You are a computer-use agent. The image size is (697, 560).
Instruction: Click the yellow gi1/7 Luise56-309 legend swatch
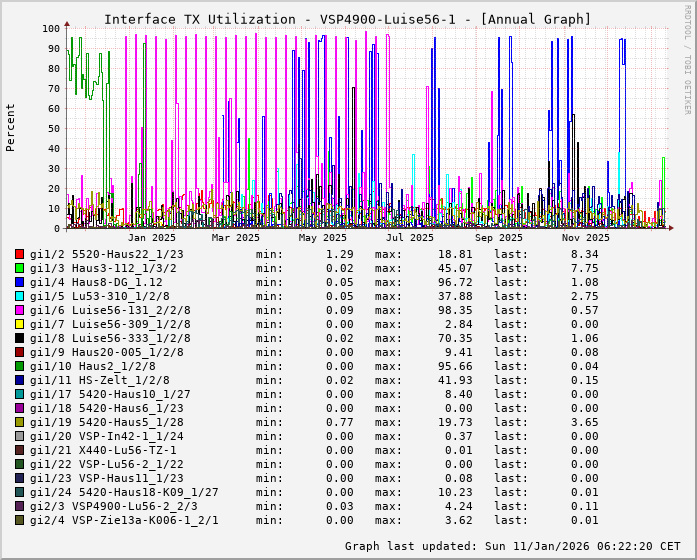coord(20,324)
